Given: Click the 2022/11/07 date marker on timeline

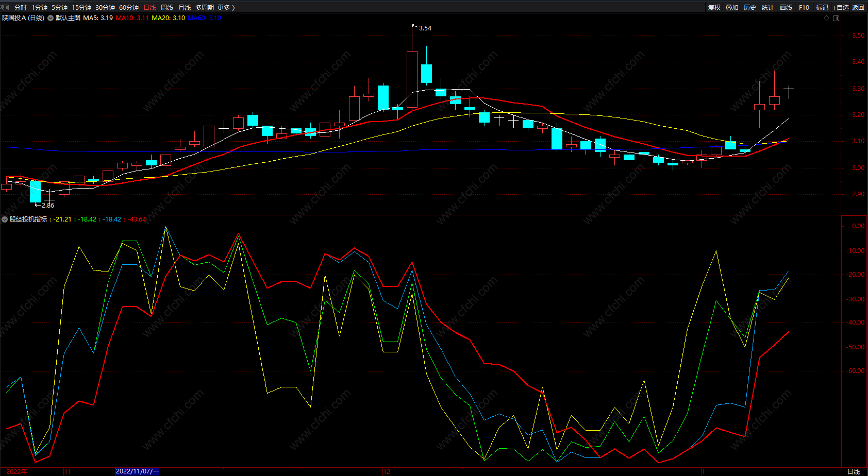Looking at the screenshot, I should click(x=137, y=471).
